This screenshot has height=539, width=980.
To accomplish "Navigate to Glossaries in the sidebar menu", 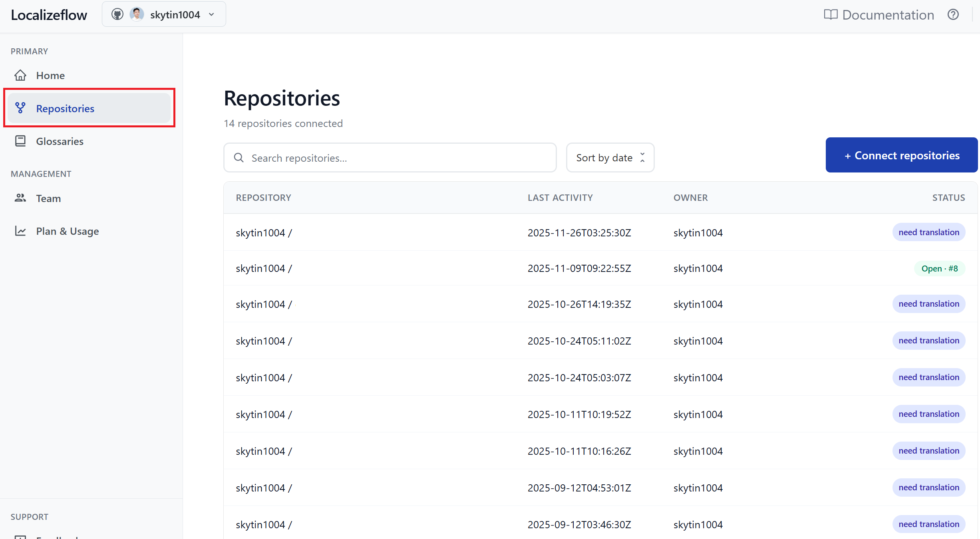I will tap(60, 141).
